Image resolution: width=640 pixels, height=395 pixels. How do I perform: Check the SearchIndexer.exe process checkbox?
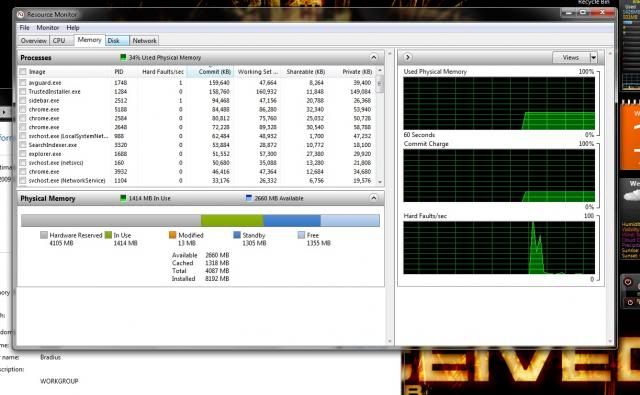coord(23,145)
